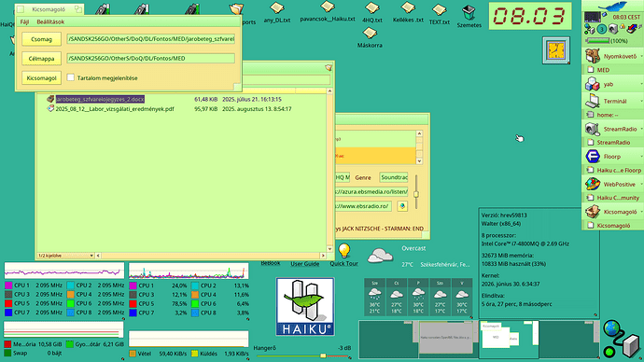
Task: Expand the StreamRadio team arrow in Deskbar
Action: coord(641,129)
